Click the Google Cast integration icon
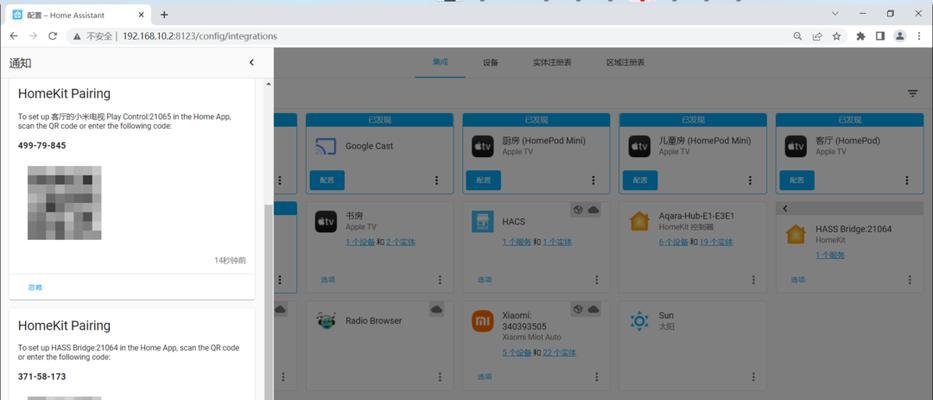933x400 pixels. (325, 146)
